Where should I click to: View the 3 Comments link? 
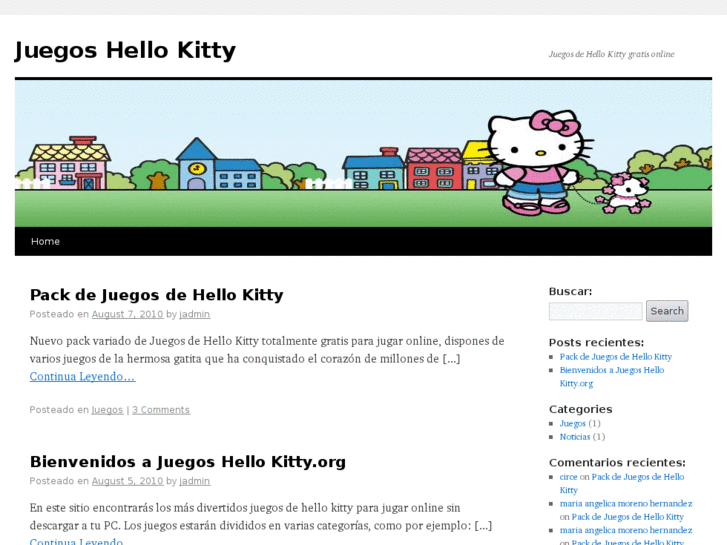(161, 410)
